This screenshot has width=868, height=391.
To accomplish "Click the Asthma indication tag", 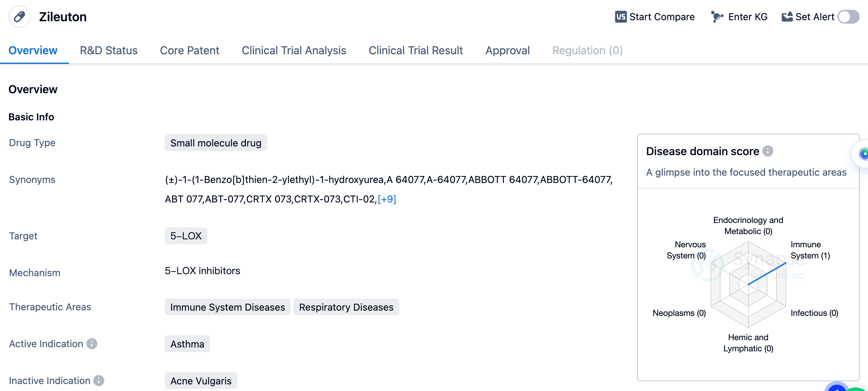I will pyautogui.click(x=187, y=344).
